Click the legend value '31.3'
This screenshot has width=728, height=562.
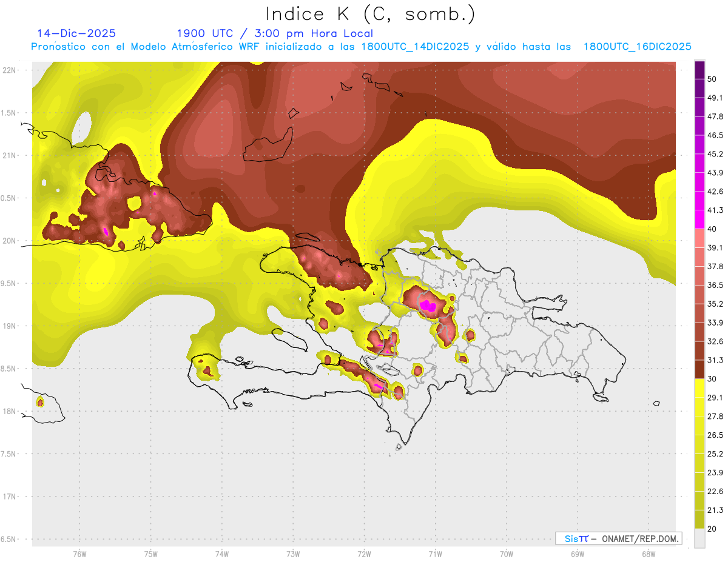pos(715,360)
